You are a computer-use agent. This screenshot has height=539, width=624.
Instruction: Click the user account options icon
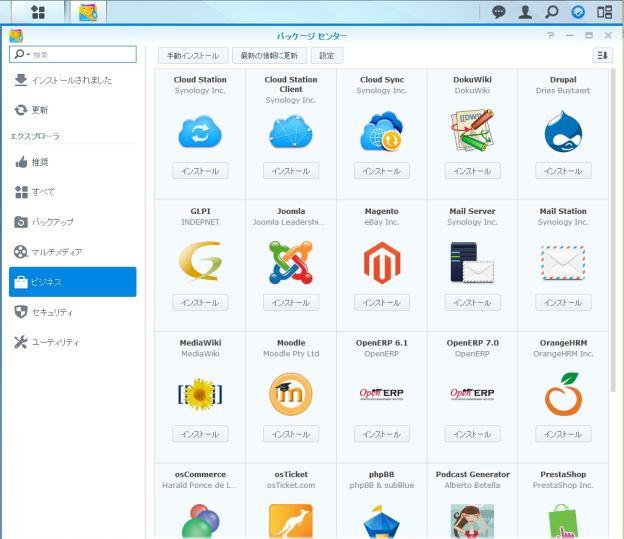[x=525, y=12]
